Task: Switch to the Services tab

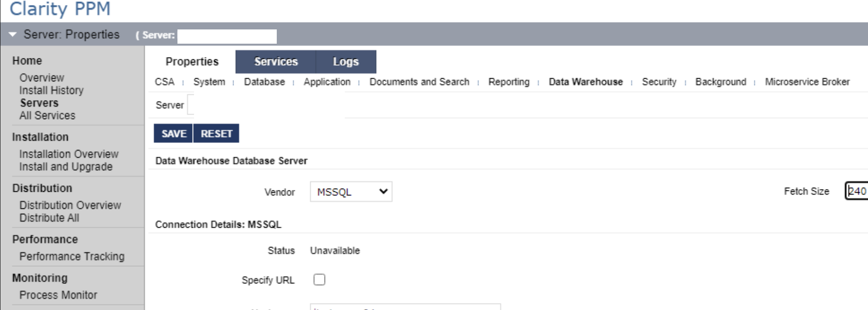Action: coord(276,62)
